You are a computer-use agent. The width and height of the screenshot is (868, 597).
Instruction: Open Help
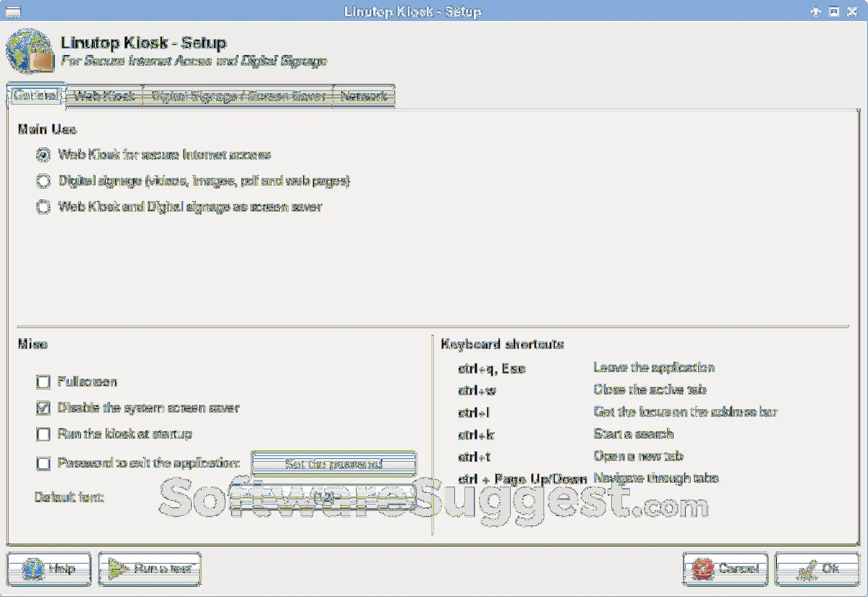tap(49, 569)
